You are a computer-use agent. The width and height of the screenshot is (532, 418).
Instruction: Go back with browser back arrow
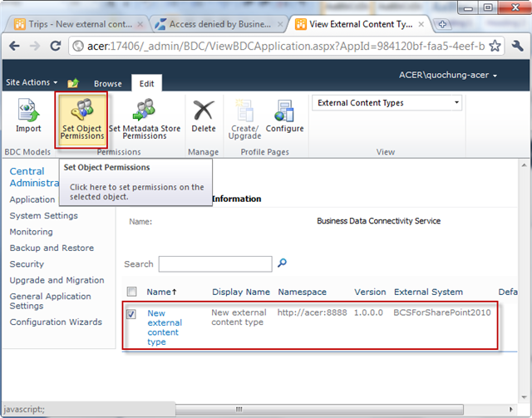14,46
